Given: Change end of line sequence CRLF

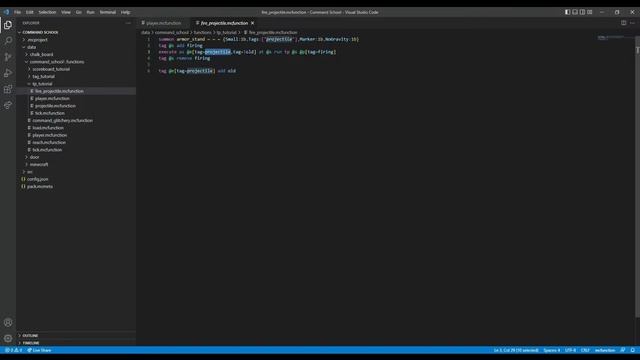Looking at the screenshot, I should [585, 350].
